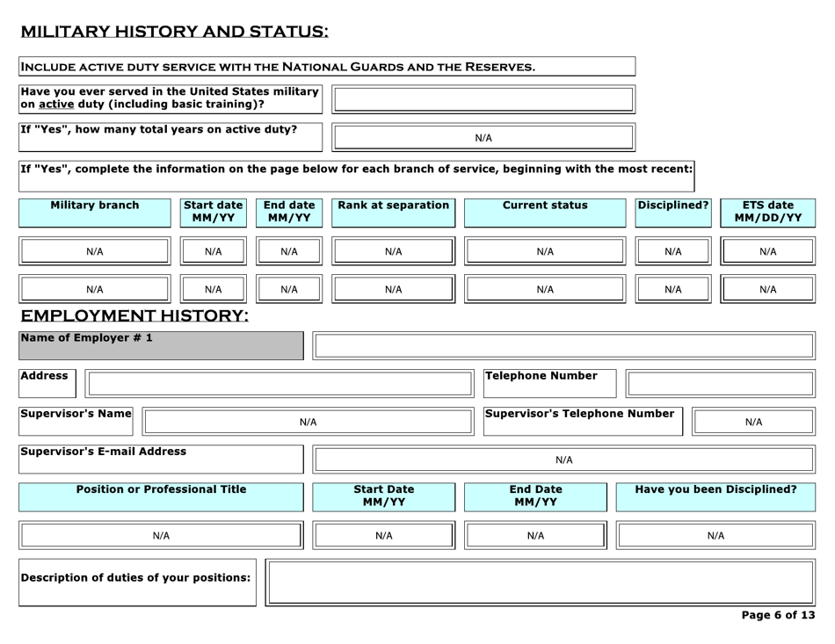
Task: Click the employer Telephone Number input field
Action: [720, 384]
